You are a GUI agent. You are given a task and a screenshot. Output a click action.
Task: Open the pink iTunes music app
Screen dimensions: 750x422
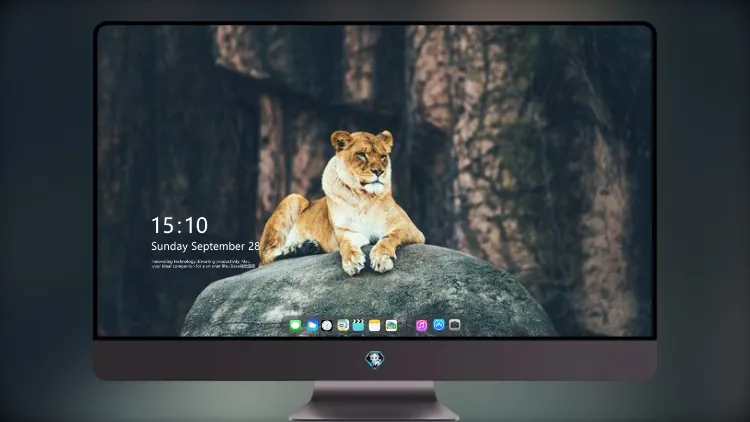pyautogui.click(x=421, y=326)
